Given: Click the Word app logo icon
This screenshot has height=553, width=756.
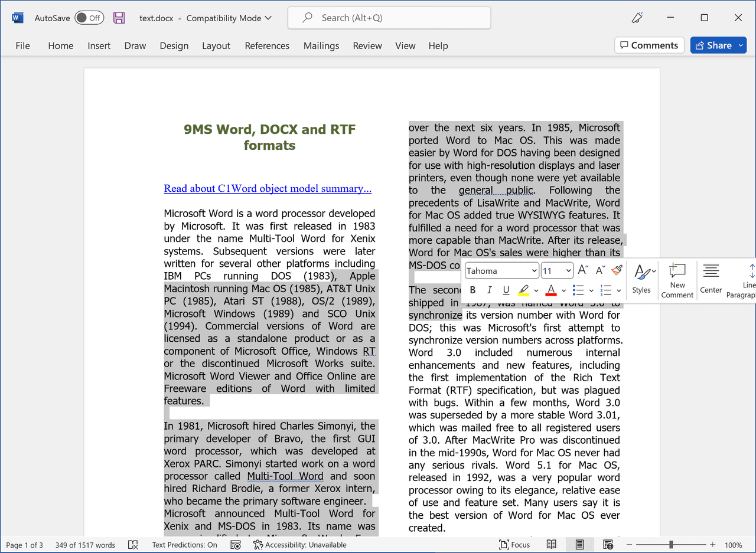Looking at the screenshot, I should click(x=17, y=18).
